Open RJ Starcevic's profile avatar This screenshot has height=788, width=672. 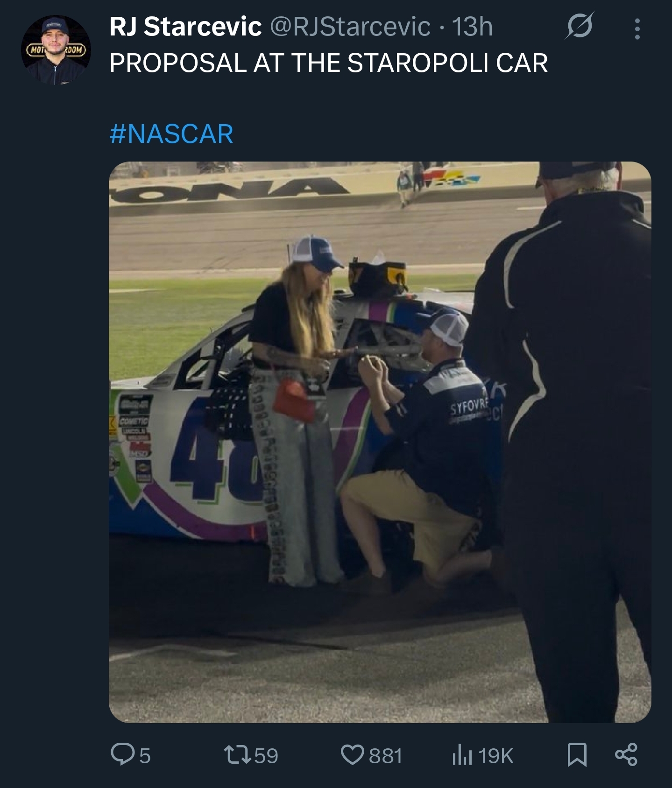[x=56, y=50]
